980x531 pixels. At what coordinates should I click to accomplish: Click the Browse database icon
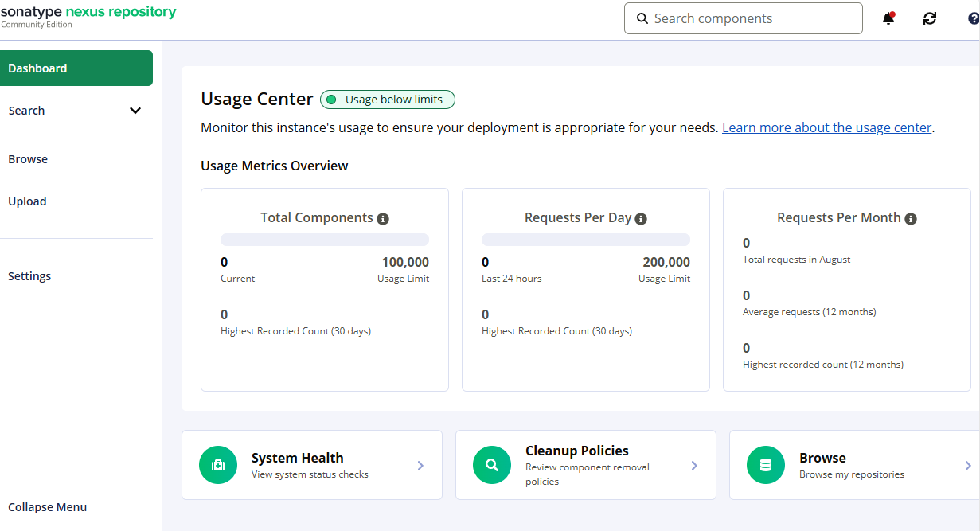click(766, 466)
